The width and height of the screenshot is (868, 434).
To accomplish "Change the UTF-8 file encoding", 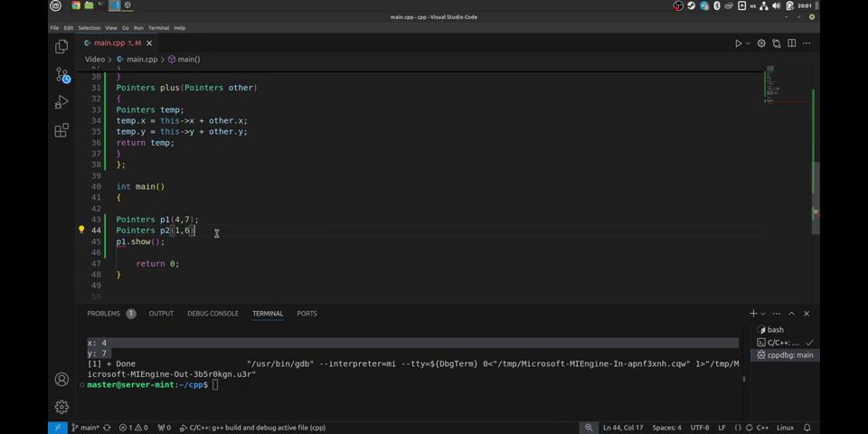I will [699, 428].
